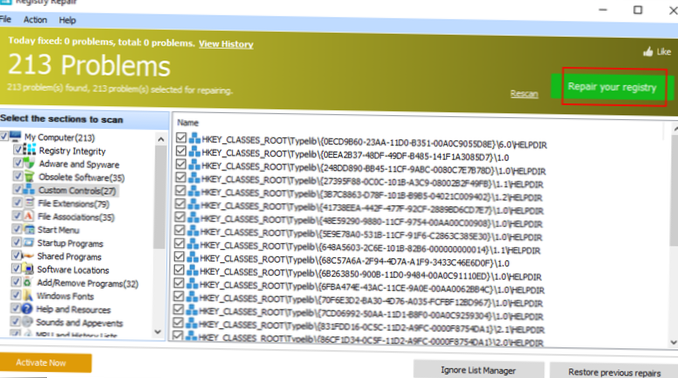Click the Registry Integrity icon
678x378 pixels.
(29, 150)
